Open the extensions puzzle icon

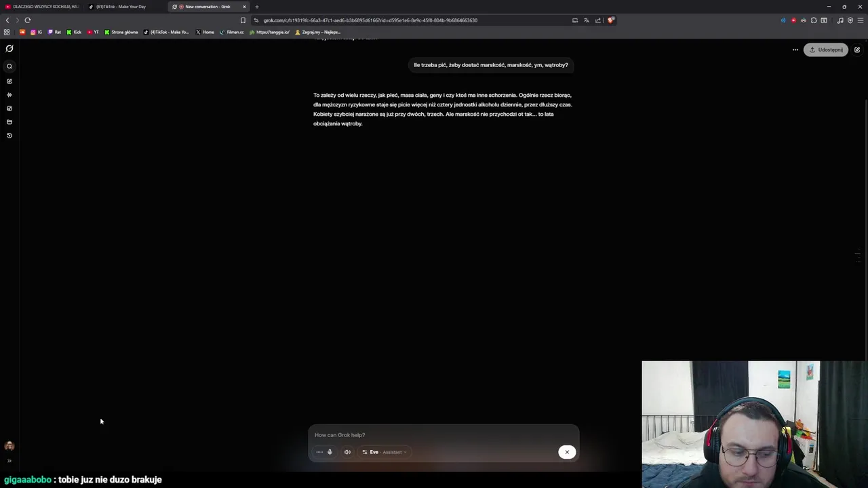814,20
